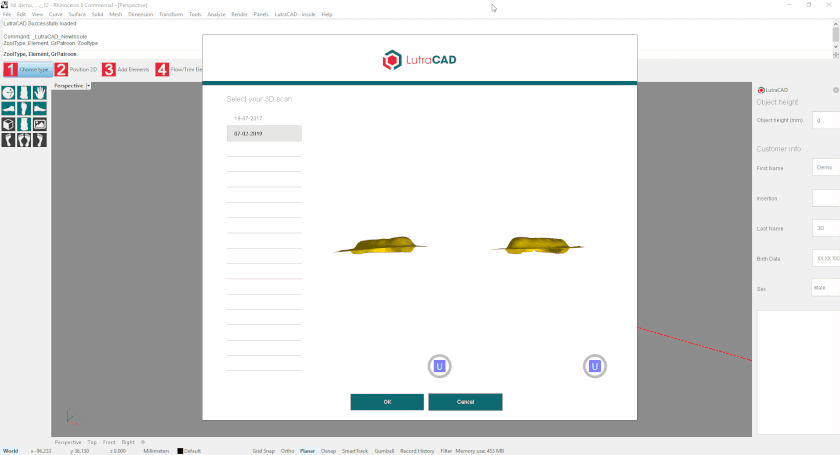Select the teal lower-leg scan icon in top row
The width and height of the screenshot is (840, 455).
24,93
